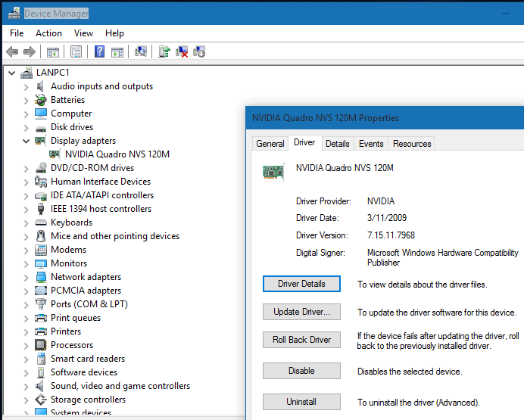This screenshot has width=524, height=420.
Task: Click the Processors chip icon
Action: (41, 345)
